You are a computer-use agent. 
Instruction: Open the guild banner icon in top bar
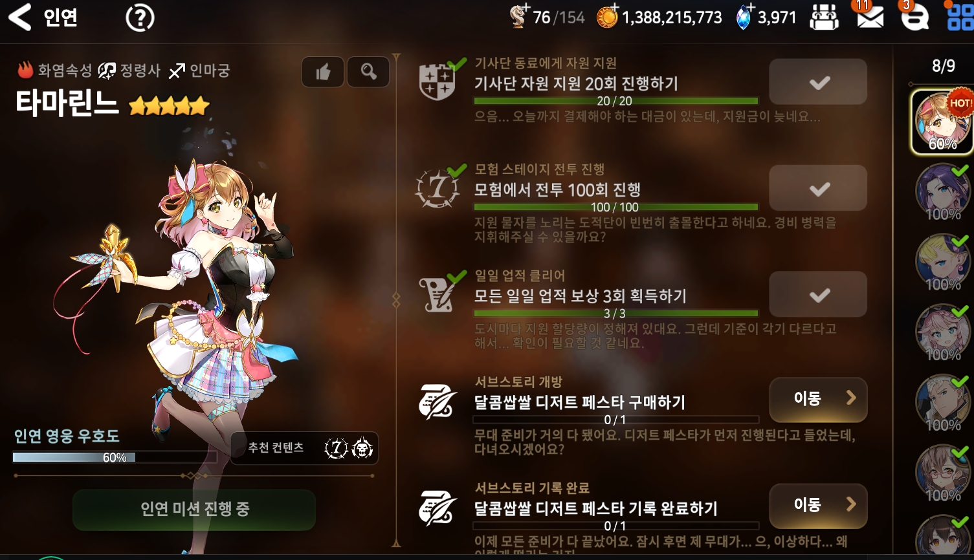pos(824,17)
